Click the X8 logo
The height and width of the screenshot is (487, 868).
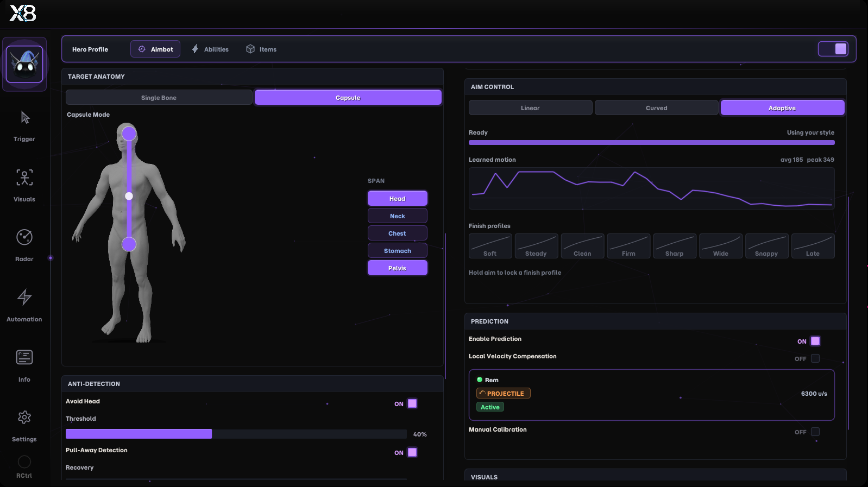(23, 13)
